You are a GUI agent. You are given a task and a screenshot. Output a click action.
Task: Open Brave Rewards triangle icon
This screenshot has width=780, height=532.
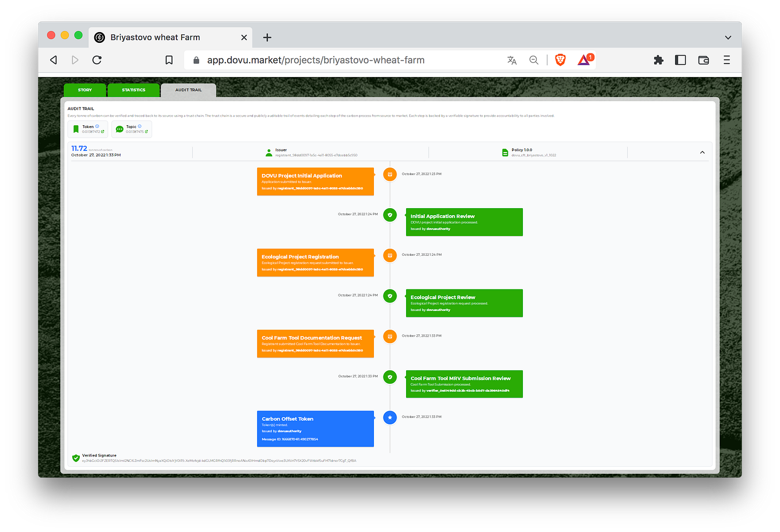[x=584, y=59]
